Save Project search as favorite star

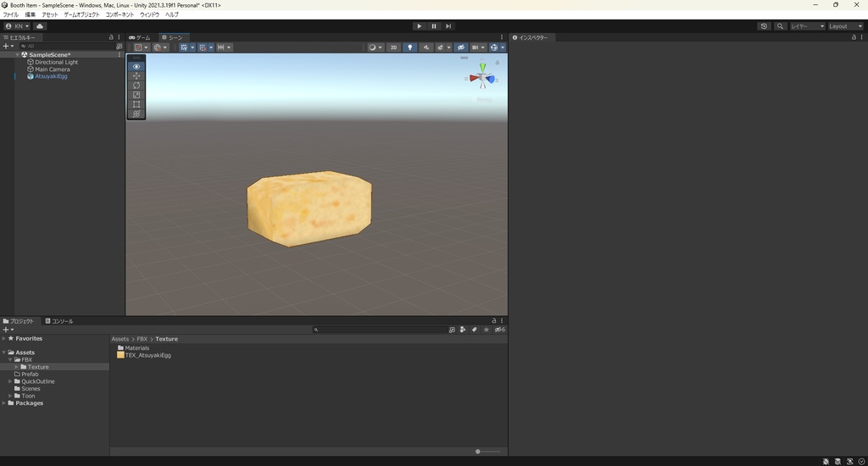click(486, 330)
